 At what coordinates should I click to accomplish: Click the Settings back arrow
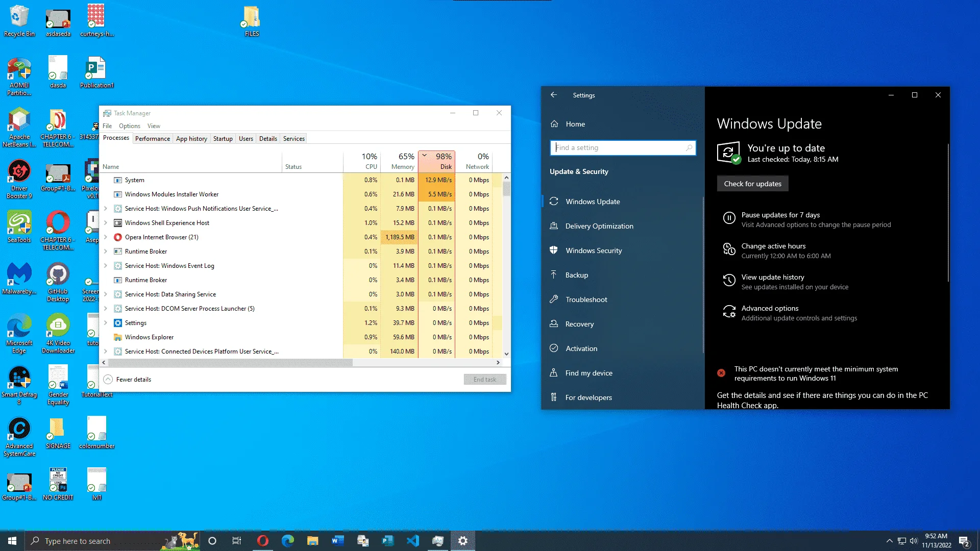554,95
